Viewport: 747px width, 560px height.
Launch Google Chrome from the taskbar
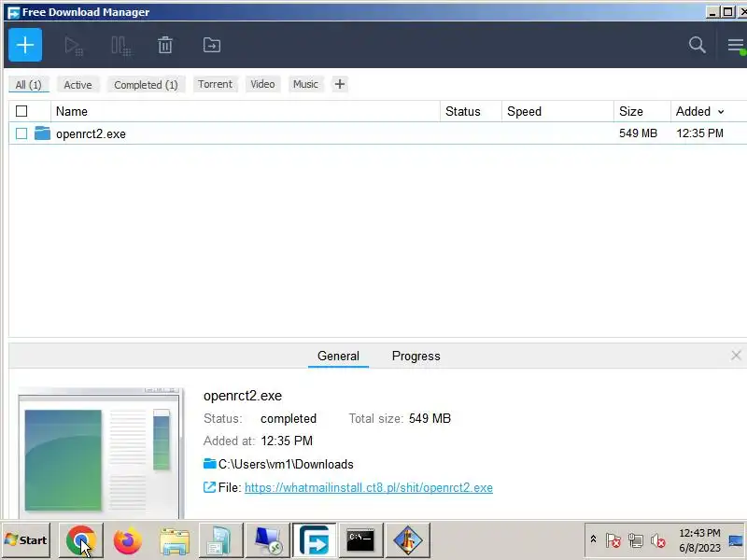(81, 540)
